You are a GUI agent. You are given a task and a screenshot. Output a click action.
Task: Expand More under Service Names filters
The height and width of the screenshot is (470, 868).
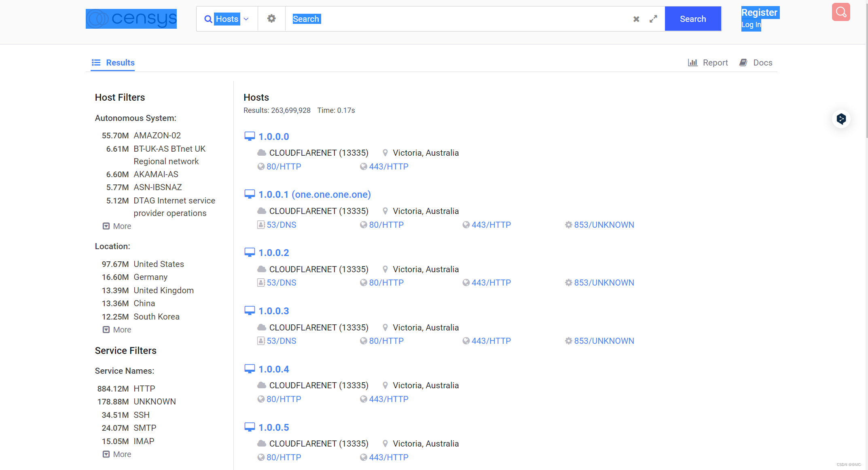(117, 454)
